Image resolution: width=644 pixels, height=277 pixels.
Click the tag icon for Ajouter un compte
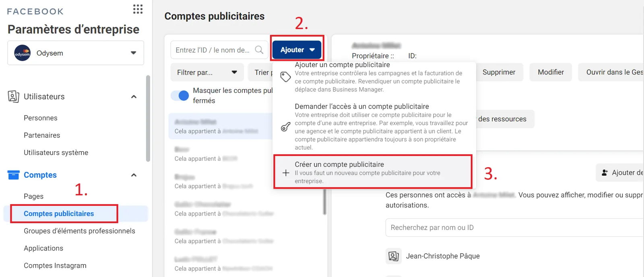pos(285,77)
